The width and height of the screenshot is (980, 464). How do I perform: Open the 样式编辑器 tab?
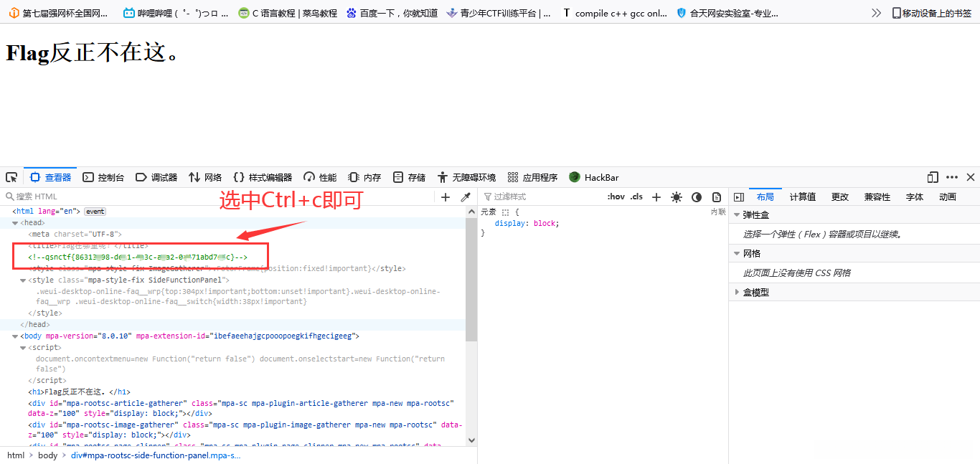tap(263, 177)
